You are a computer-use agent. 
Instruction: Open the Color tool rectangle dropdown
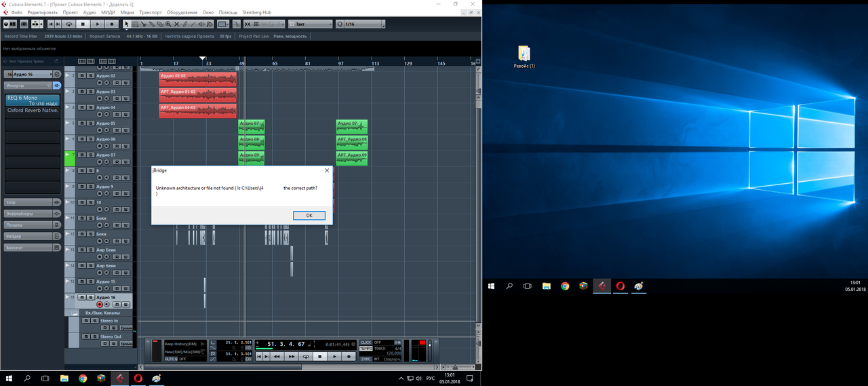tap(222, 24)
